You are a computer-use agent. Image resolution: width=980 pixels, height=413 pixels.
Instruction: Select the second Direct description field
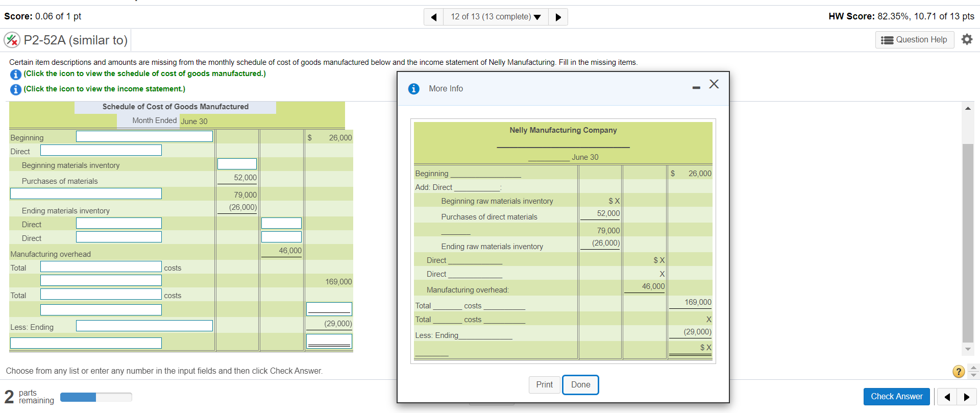pyautogui.click(x=119, y=237)
